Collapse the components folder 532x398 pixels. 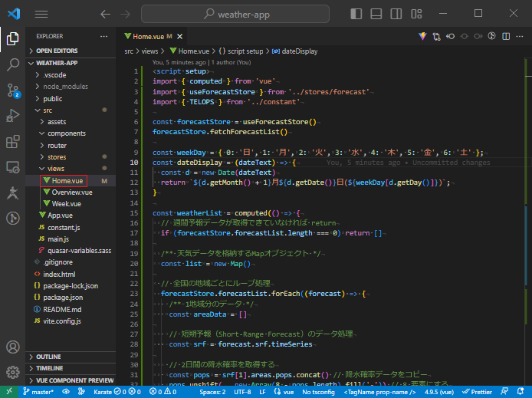pos(71,133)
